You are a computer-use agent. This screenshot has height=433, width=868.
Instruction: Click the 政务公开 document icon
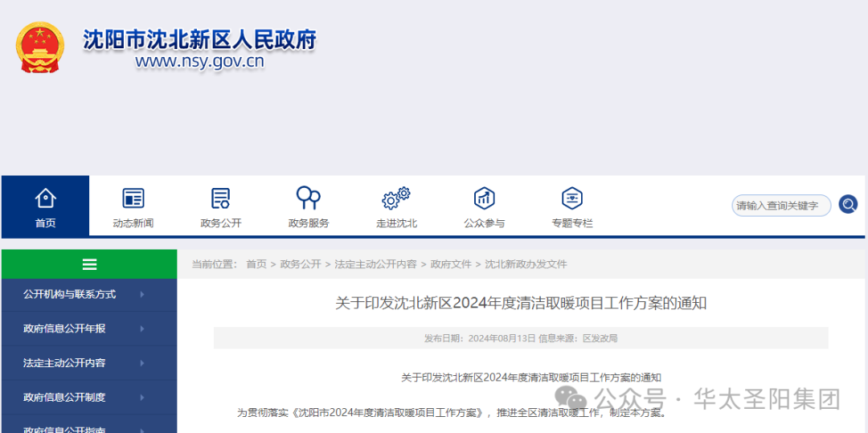coord(220,198)
